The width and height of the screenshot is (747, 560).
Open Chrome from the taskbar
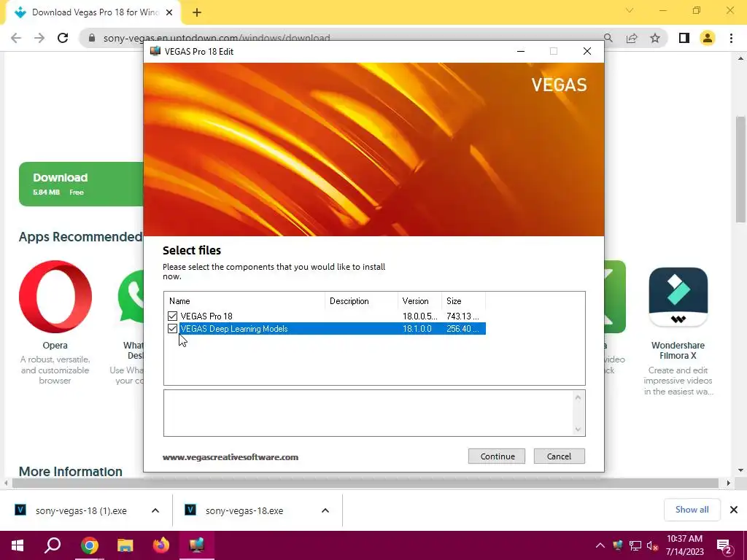(89, 545)
